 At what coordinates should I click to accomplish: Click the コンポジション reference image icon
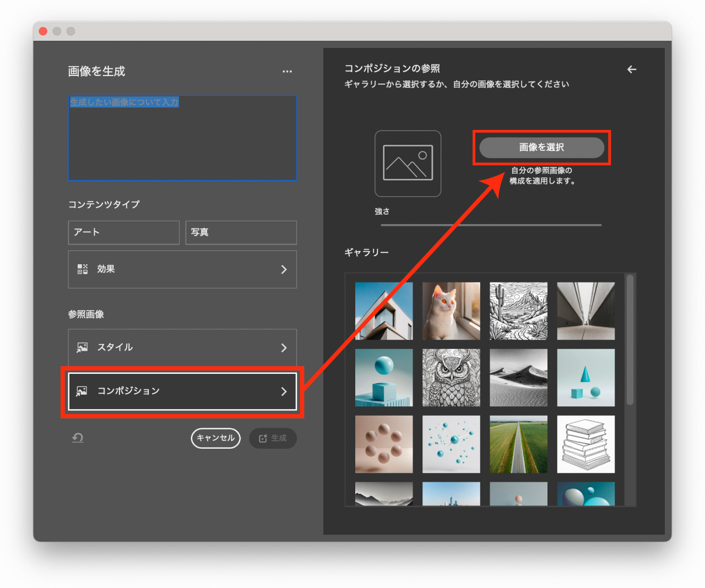82,391
